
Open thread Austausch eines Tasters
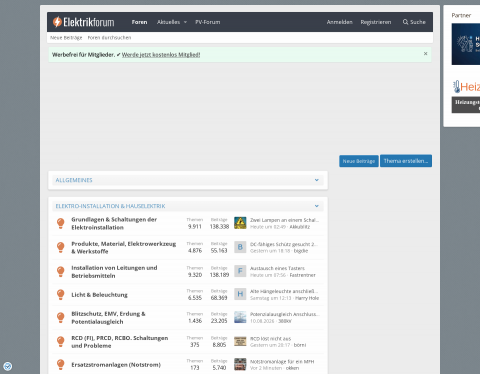[277, 268]
